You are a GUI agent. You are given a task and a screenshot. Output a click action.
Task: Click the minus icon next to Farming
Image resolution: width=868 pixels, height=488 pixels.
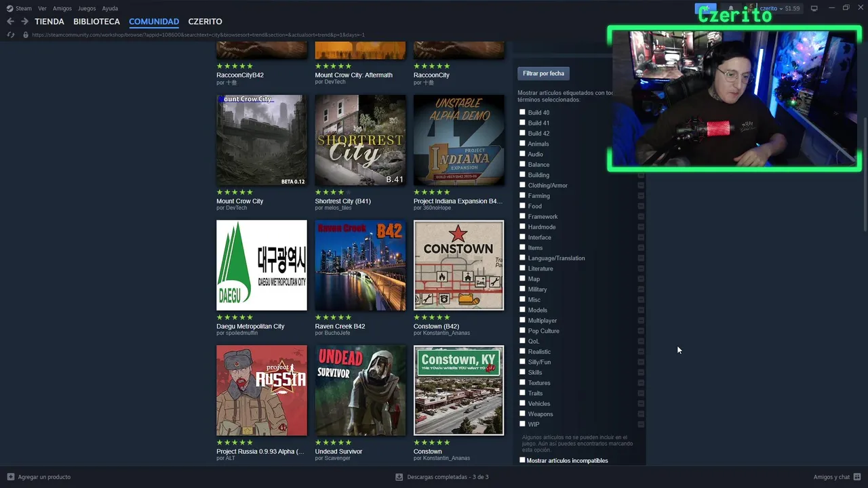pos(641,196)
